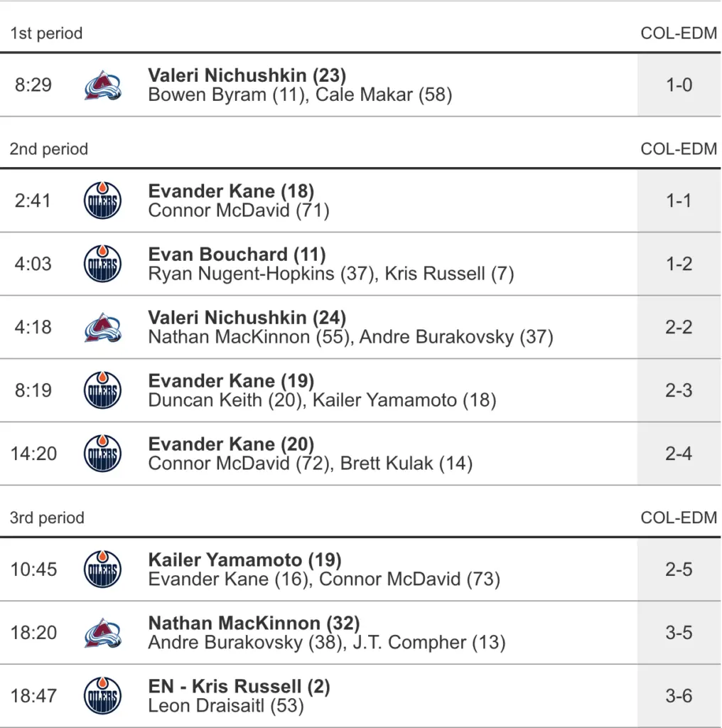Open Valeri Nichushkin (23) goal scorer name

click(x=247, y=75)
